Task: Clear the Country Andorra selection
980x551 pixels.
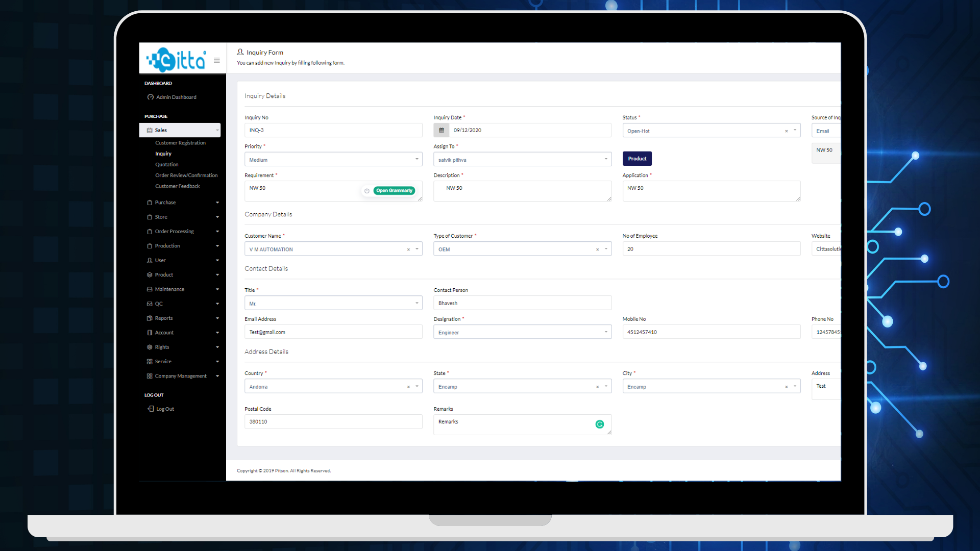Action: click(x=408, y=387)
